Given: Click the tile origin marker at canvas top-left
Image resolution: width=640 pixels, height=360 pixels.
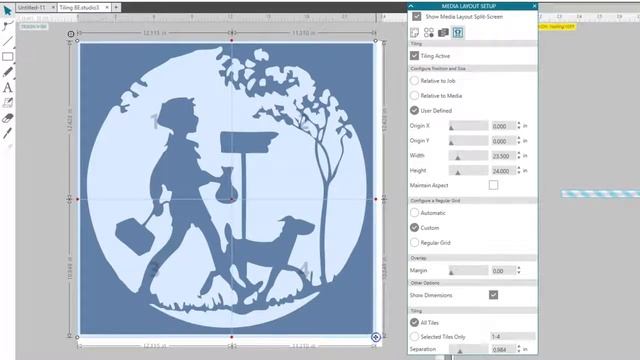Looking at the screenshot, I should pyautogui.click(x=71, y=34).
